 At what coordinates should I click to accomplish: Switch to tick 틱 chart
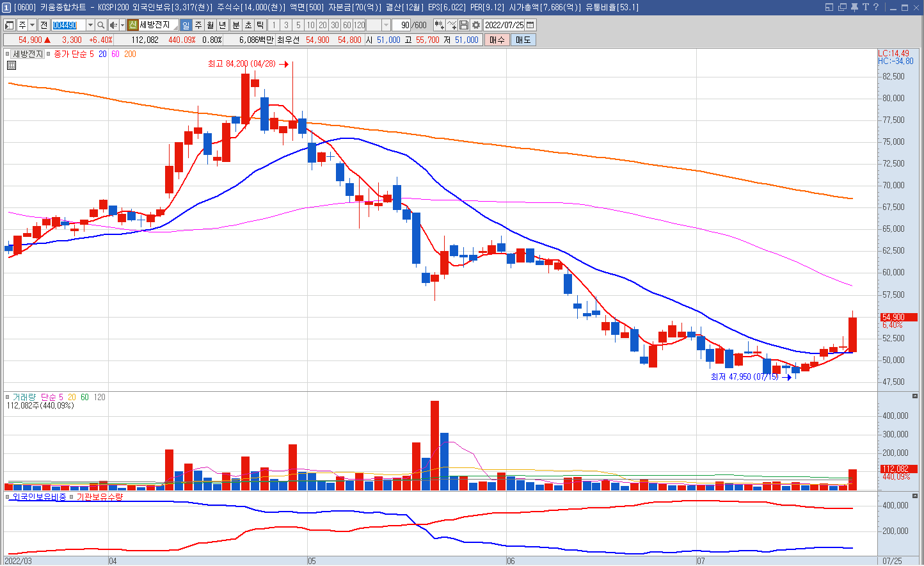pos(260,25)
